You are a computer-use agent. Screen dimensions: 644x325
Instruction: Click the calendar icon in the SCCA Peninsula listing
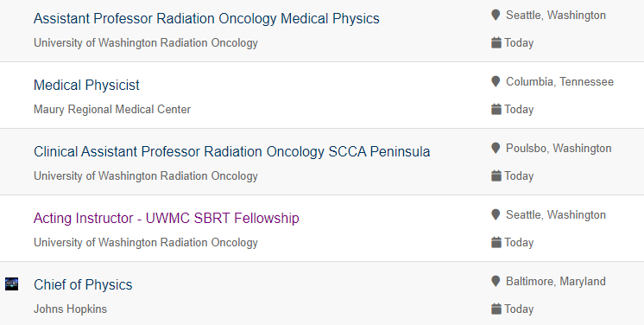tap(496, 176)
